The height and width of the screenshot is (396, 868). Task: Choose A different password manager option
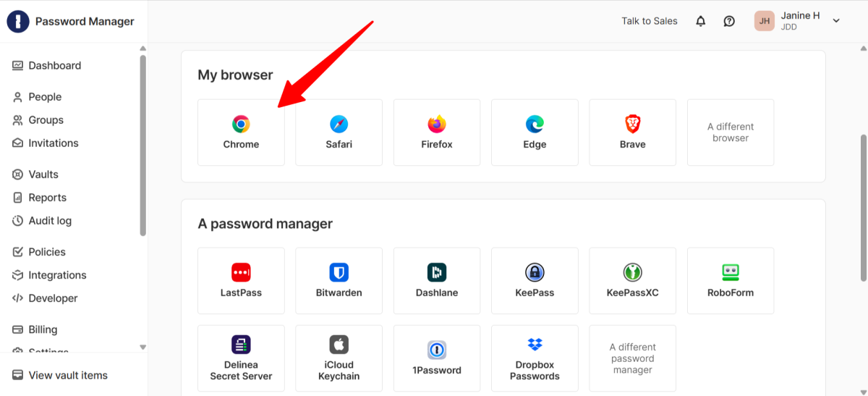[632, 358]
